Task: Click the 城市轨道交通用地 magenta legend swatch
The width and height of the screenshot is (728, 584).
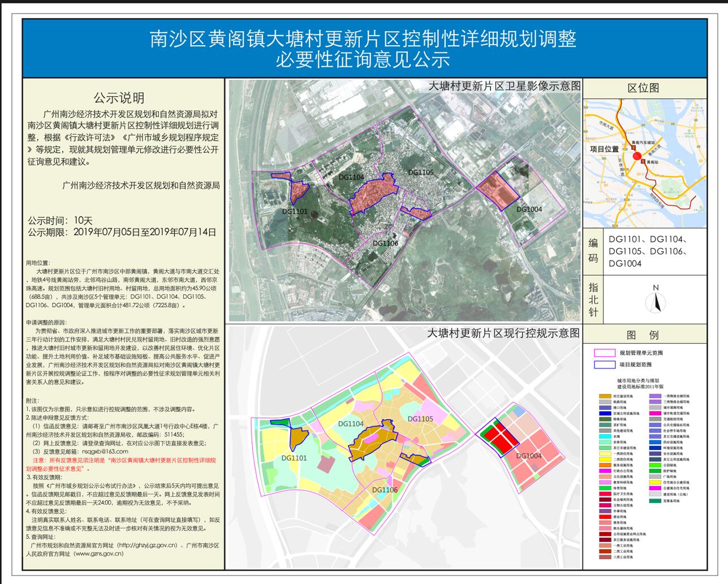Action: [655, 413]
